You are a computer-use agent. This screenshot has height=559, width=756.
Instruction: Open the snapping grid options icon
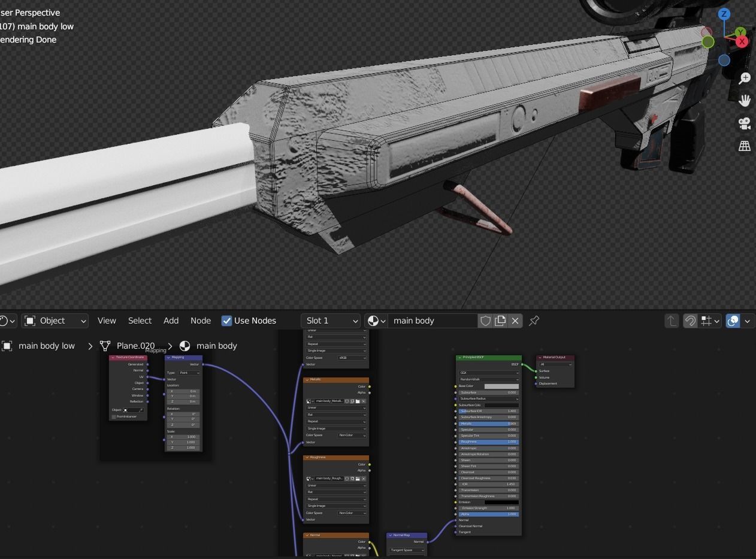click(x=710, y=321)
